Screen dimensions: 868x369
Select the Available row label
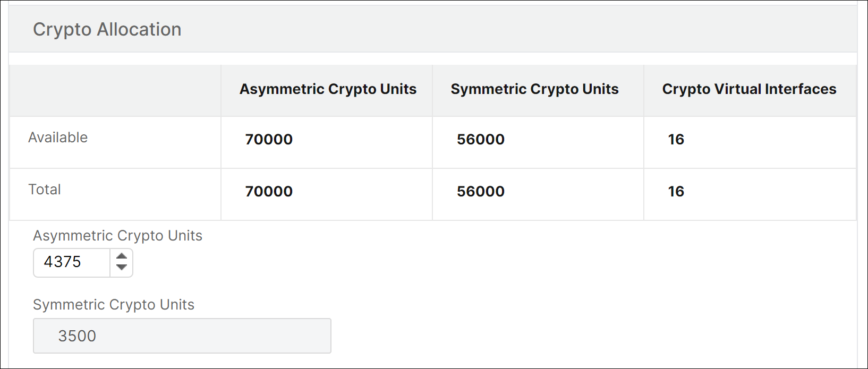(58, 138)
